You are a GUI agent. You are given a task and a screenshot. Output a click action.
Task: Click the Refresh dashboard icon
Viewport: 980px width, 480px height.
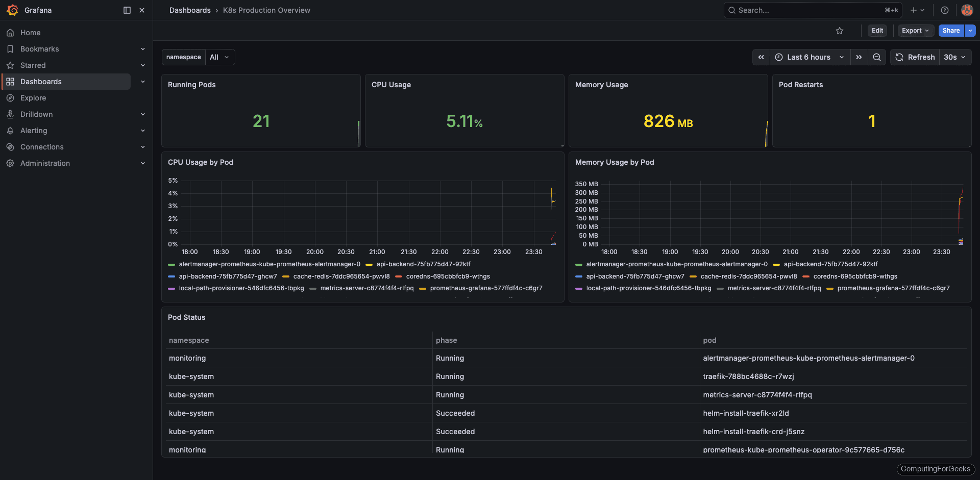899,57
